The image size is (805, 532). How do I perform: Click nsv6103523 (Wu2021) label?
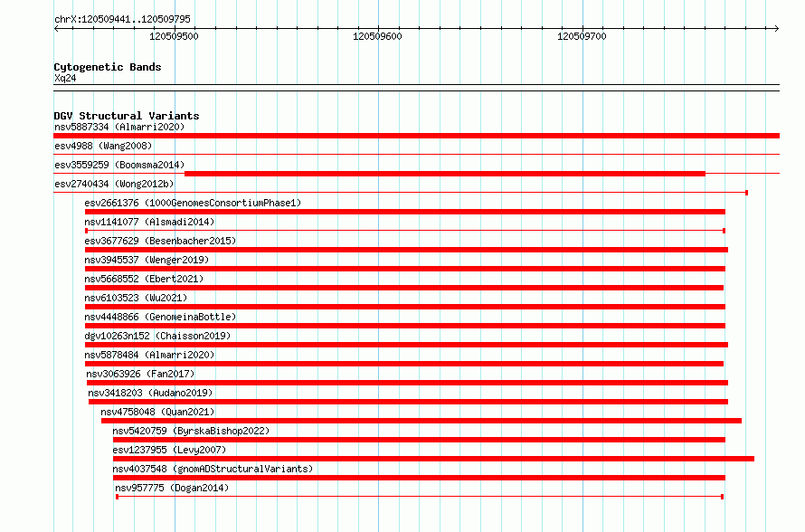click(136, 298)
